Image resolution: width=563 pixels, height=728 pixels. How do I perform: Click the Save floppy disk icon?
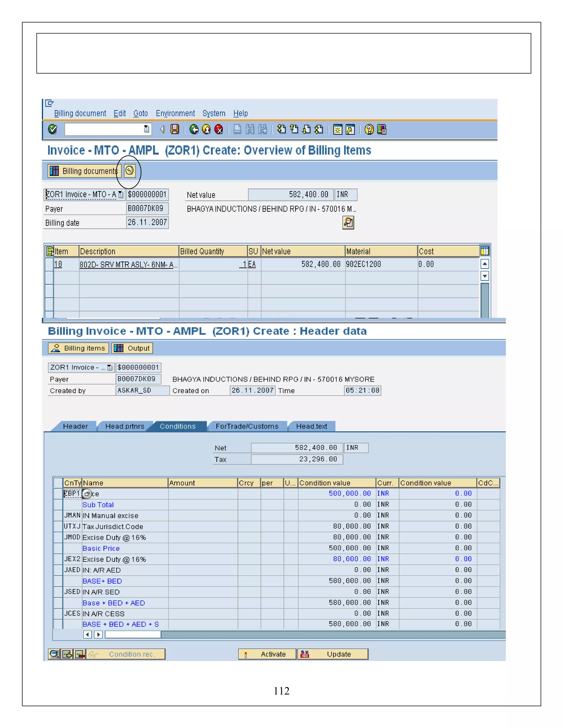point(175,129)
